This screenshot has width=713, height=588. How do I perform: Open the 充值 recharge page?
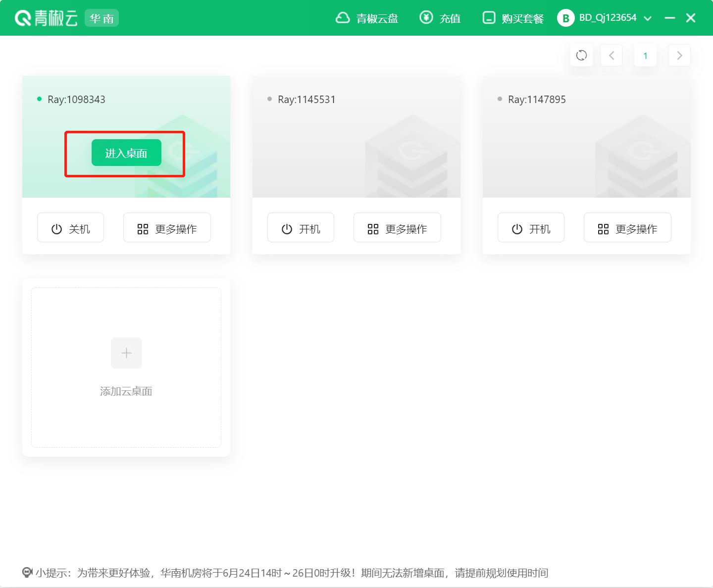coord(440,18)
